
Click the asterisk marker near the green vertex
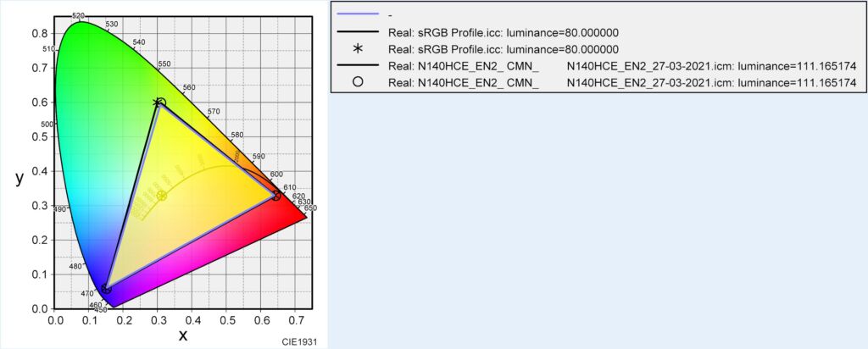tap(157, 102)
